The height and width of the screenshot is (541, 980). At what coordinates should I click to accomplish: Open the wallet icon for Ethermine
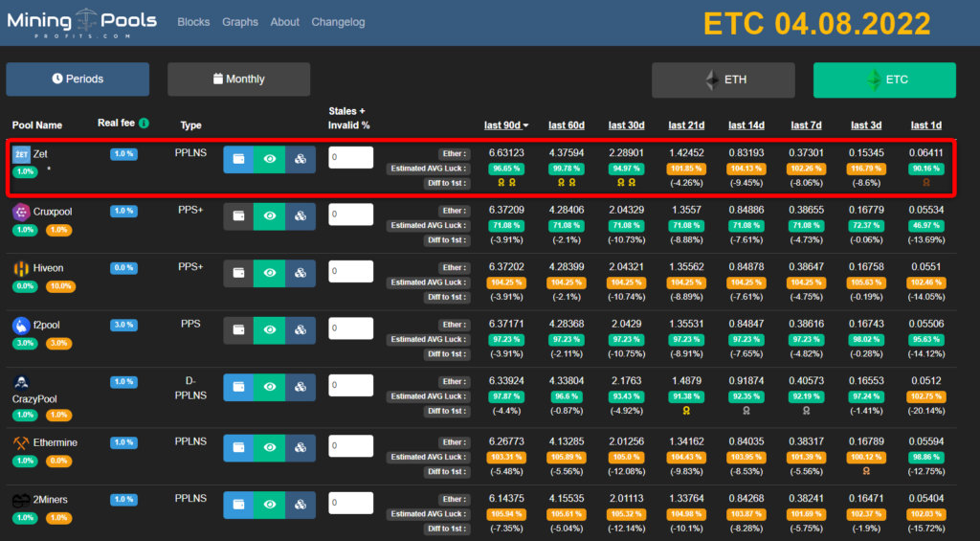point(238,447)
